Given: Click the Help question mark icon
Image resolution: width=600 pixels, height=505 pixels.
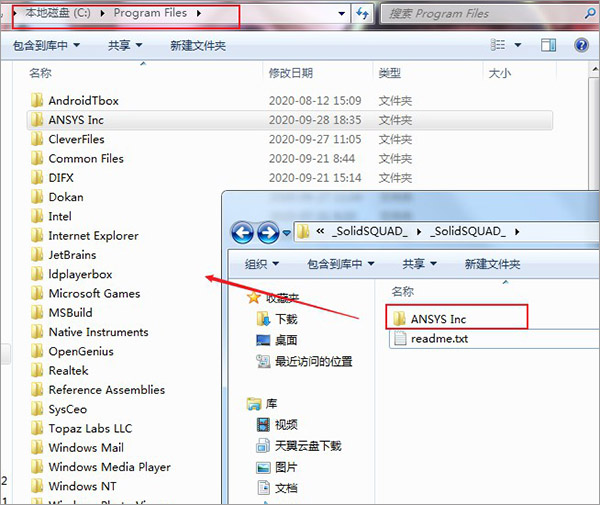Looking at the screenshot, I should [x=581, y=45].
